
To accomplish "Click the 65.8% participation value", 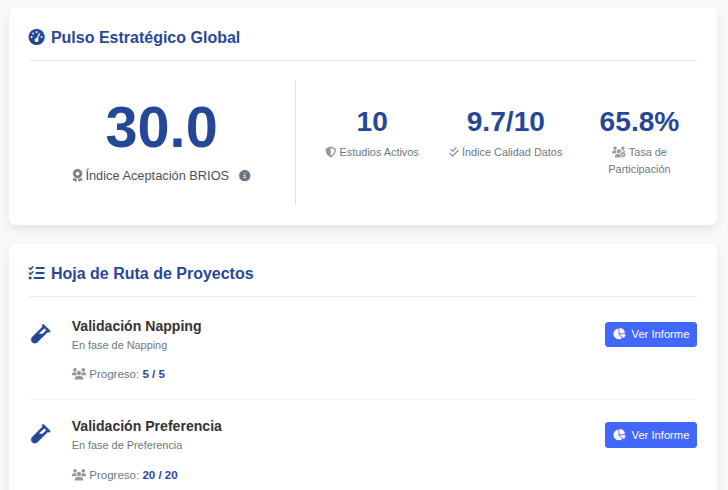I will (639, 122).
